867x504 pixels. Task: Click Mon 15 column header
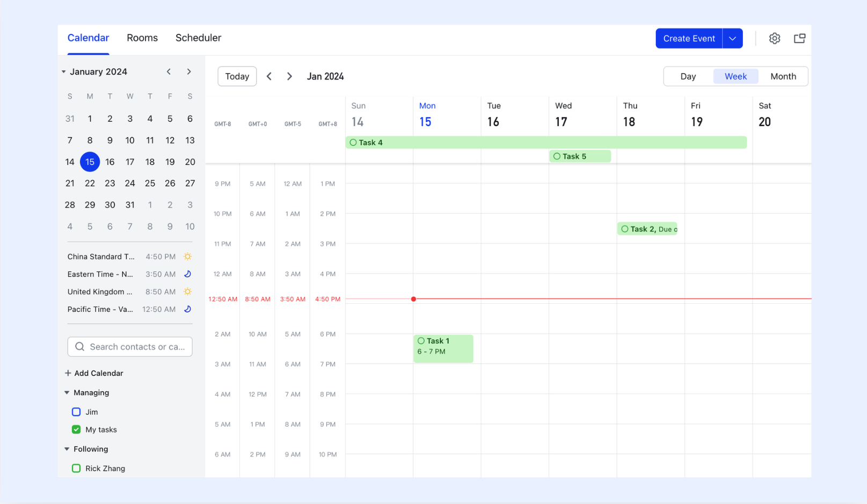tap(427, 115)
